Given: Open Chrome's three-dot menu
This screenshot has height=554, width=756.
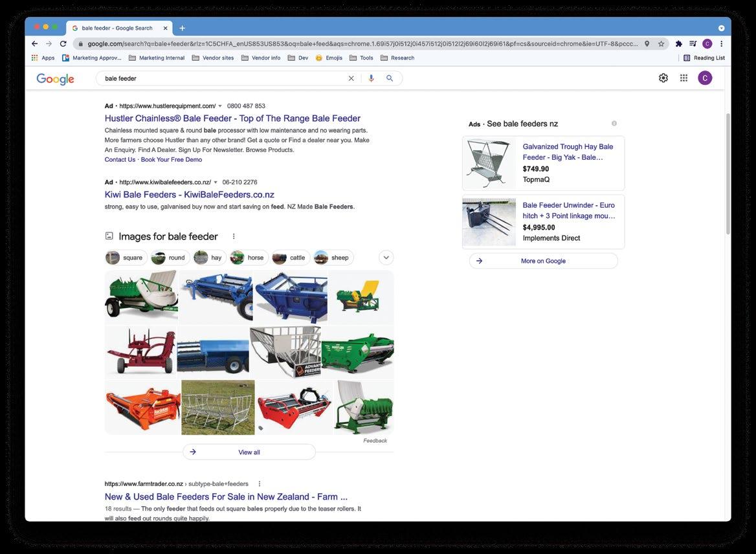Looking at the screenshot, I should (x=721, y=43).
